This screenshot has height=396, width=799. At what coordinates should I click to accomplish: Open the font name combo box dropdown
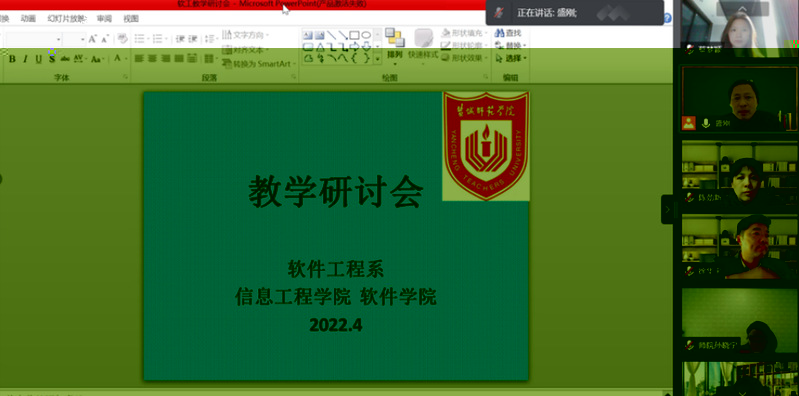(x=59, y=39)
